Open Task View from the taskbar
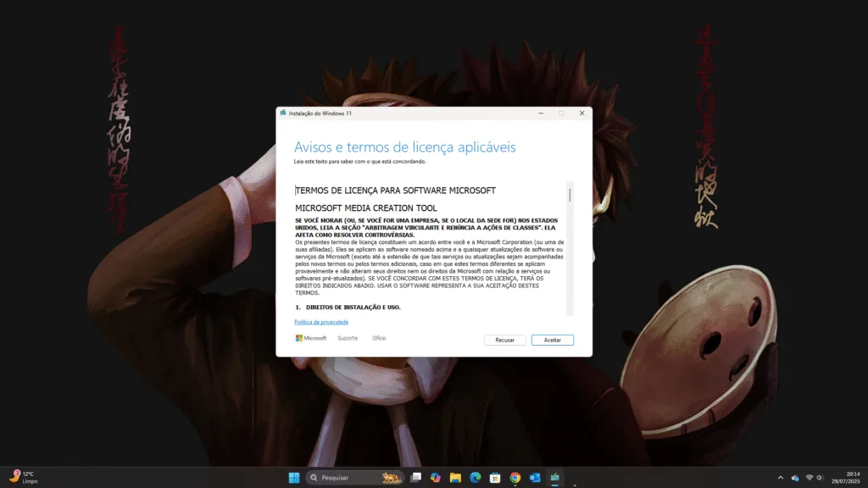This screenshot has width=868, height=488. point(416,478)
